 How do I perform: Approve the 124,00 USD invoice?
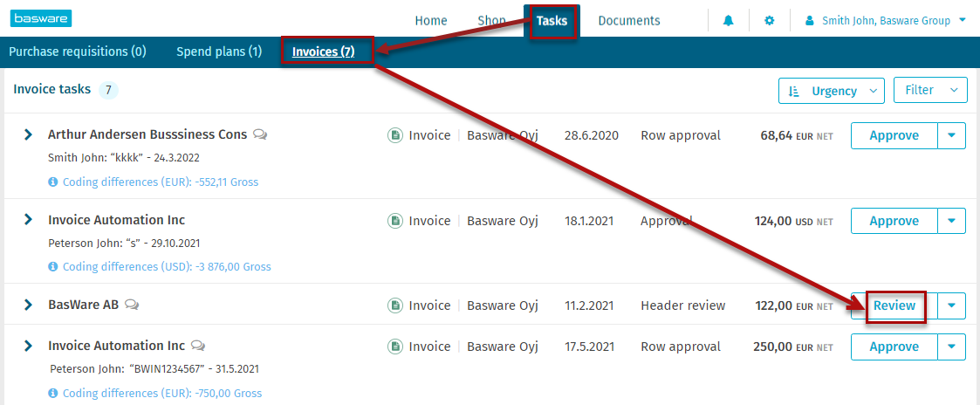coord(894,221)
